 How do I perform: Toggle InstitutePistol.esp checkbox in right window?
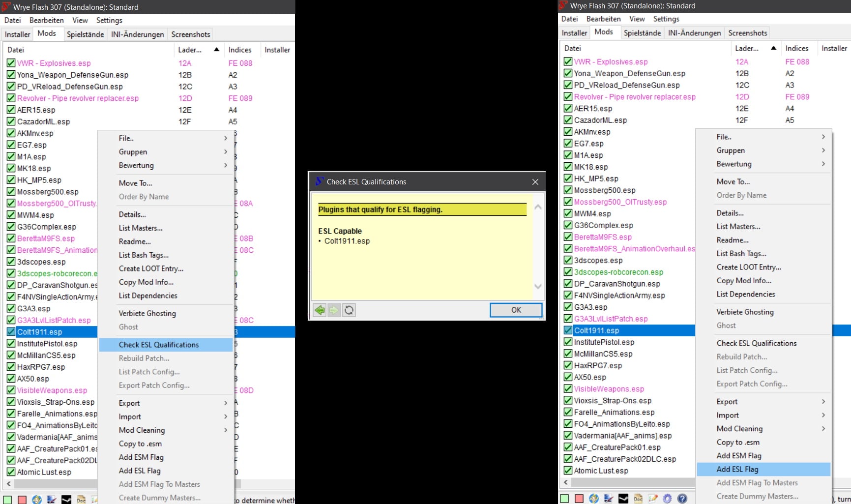(568, 342)
